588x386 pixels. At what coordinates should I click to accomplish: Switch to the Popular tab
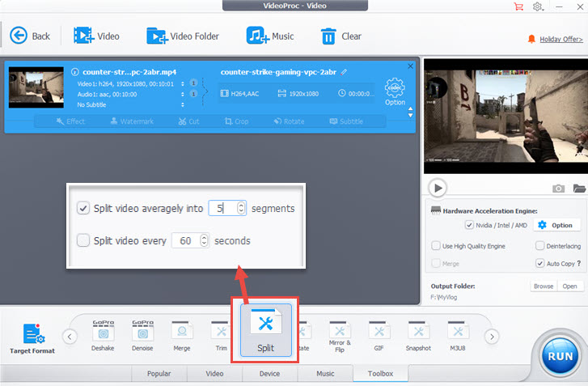pyautogui.click(x=158, y=374)
